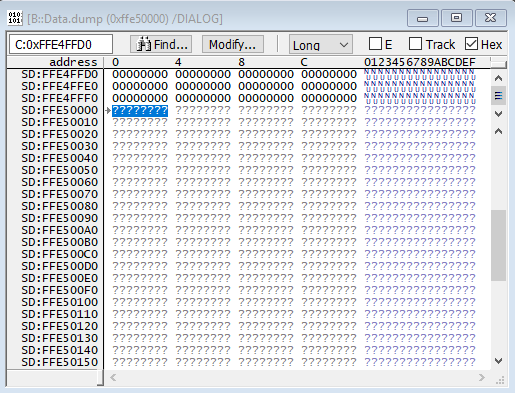Image resolution: width=515 pixels, height=393 pixels.
Task: Open the Long width dropdown
Action: 321,44
